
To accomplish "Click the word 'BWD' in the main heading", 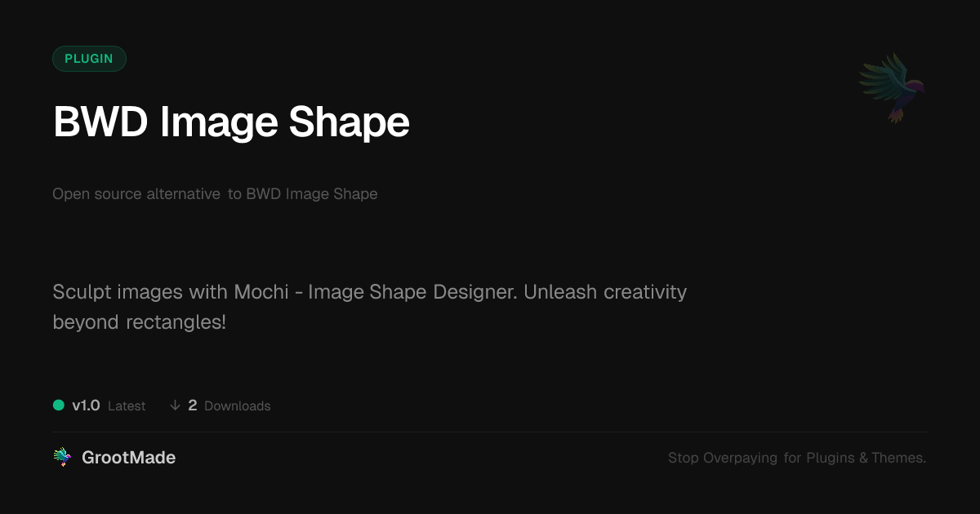I will click(x=101, y=122).
